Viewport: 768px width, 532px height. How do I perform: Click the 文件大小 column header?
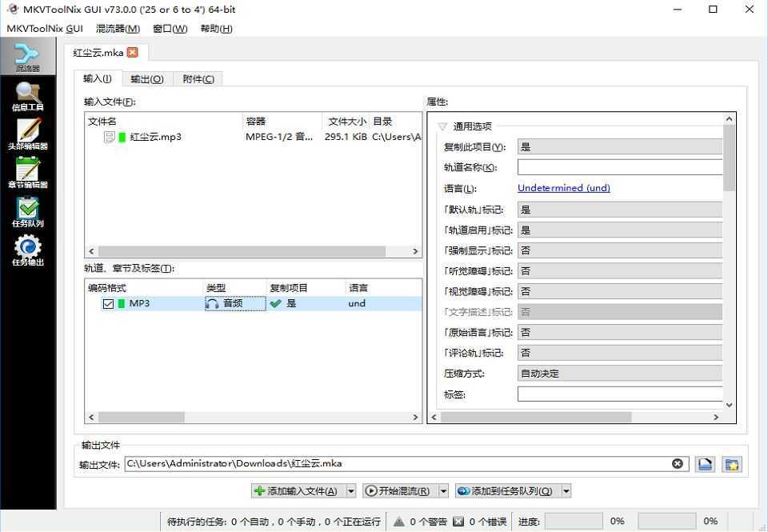pos(346,121)
